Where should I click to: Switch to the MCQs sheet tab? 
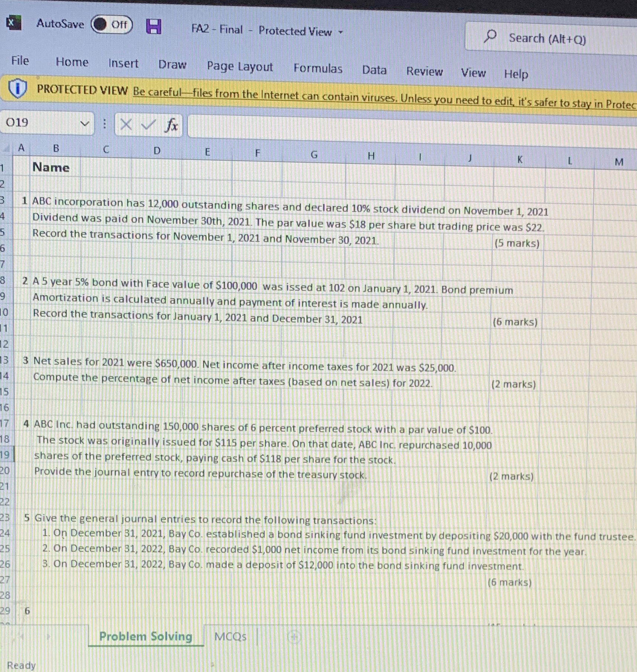230,636
